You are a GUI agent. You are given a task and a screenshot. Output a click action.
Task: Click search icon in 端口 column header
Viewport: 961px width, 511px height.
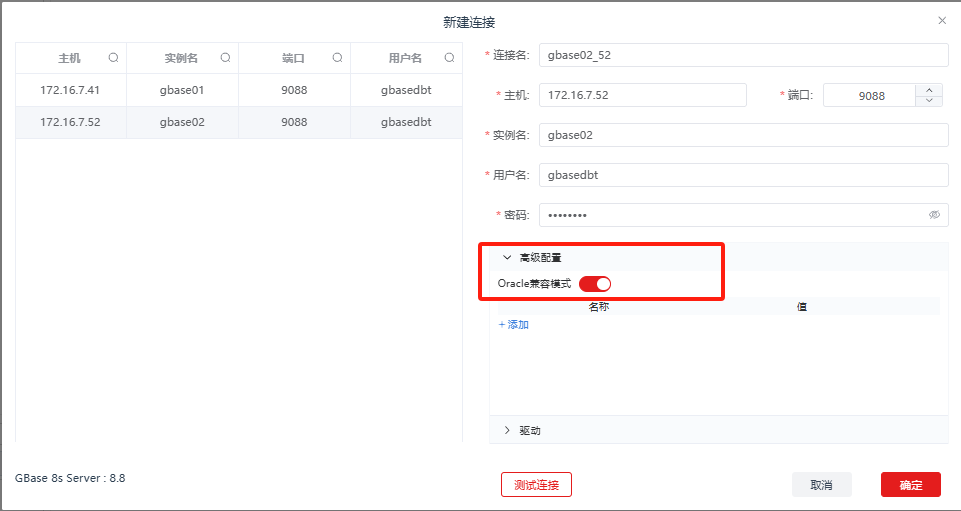tap(337, 58)
